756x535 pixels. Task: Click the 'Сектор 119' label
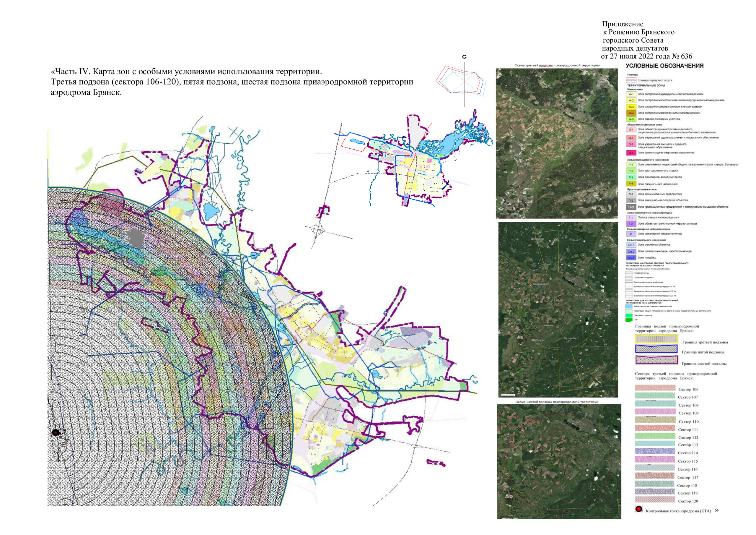[687, 493]
